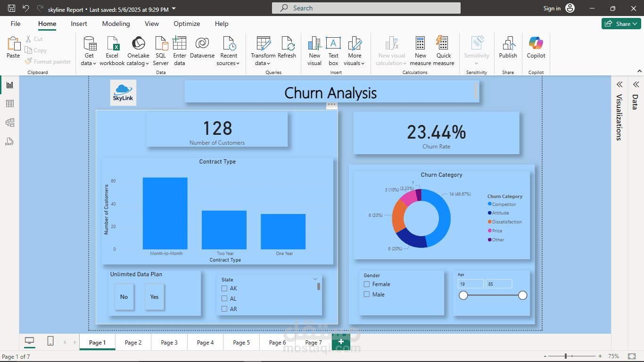Viewport: 644px width, 362px height.
Task: Expand the Data pane
Action: pos(636,84)
